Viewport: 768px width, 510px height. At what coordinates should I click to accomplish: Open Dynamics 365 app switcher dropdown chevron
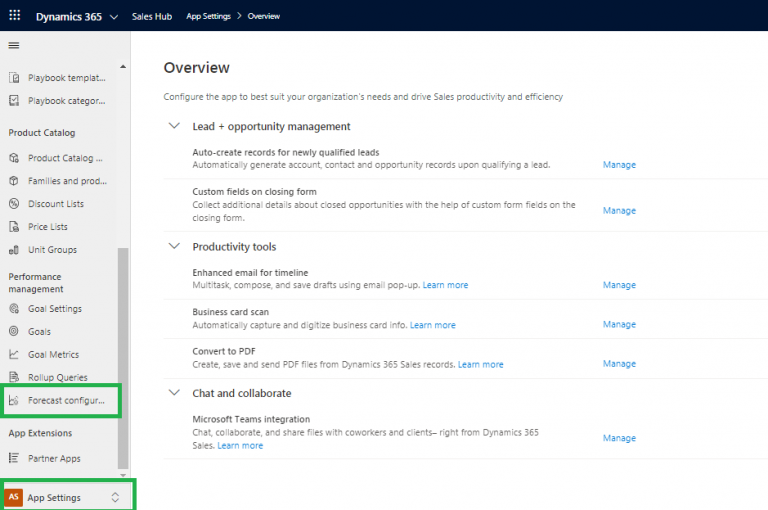tap(114, 17)
